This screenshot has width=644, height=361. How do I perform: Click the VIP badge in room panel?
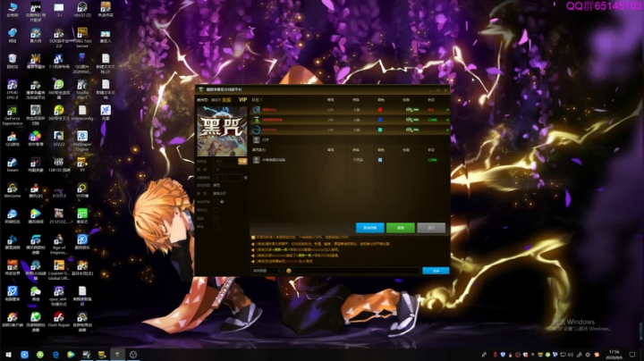242,100
